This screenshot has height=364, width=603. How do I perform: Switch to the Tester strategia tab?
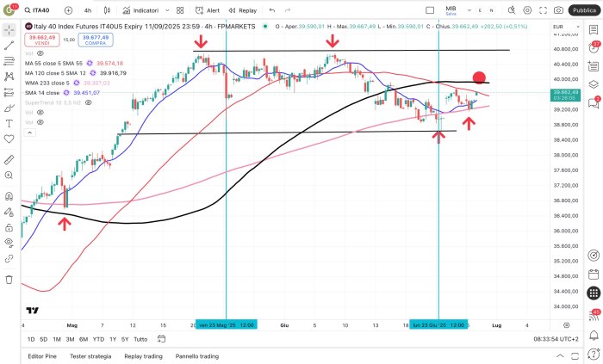click(90, 355)
